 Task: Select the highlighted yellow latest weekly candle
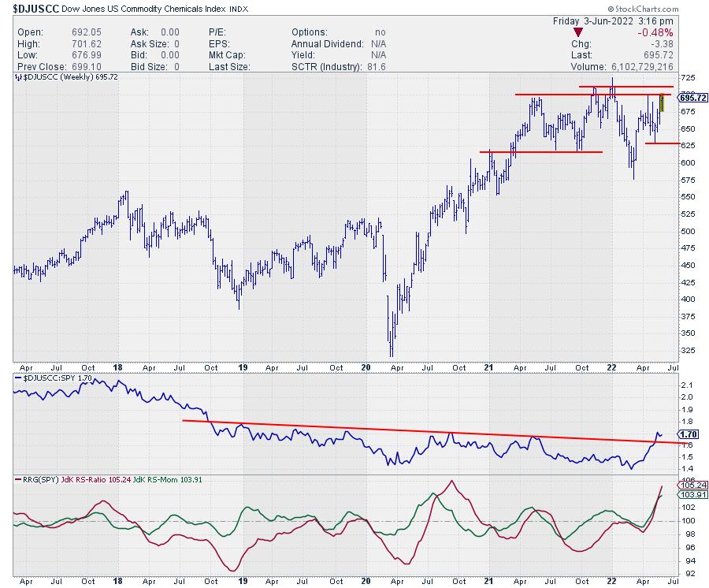[662, 102]
